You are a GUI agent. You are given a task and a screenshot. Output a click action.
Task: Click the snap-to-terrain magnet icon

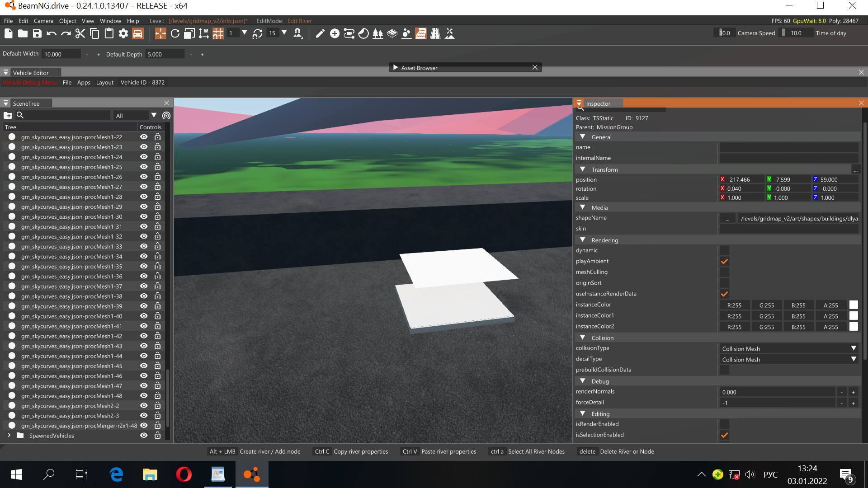click(298, 33)
